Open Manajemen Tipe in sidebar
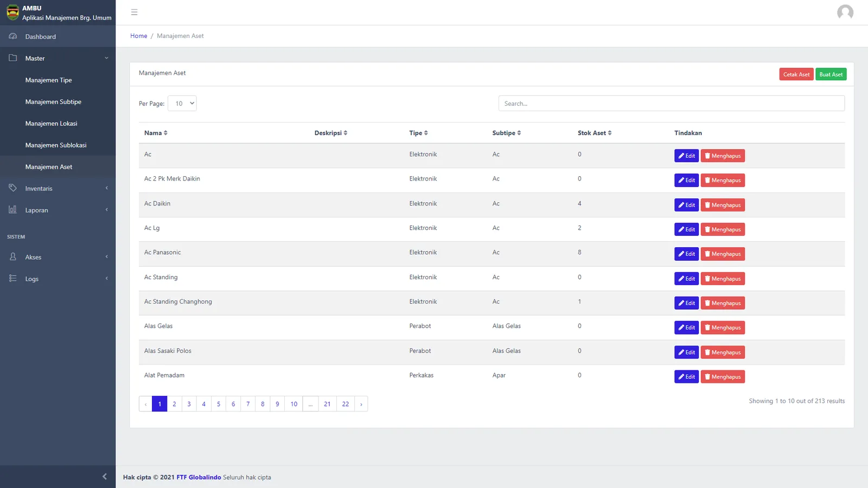The image size is (868, 488). (58, 80)
